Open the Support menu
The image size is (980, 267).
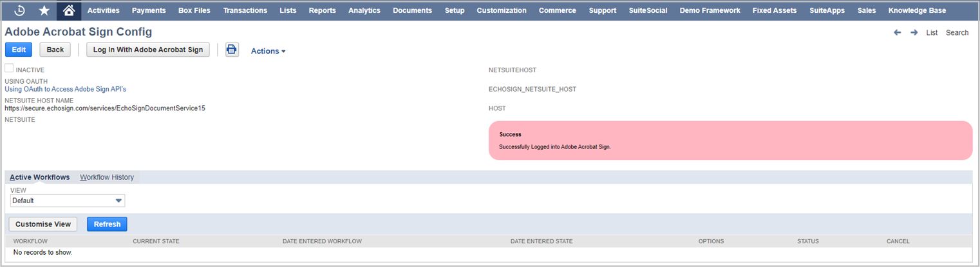pyautogui.click(x=603, y=10)
